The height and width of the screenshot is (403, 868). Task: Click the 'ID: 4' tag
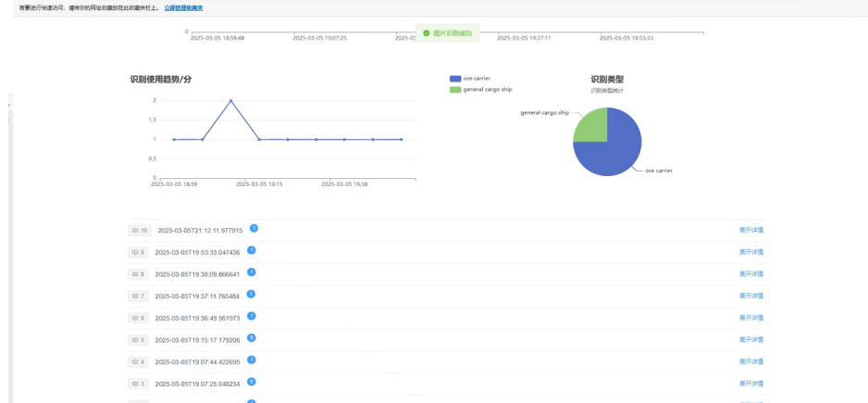point(138,362)
